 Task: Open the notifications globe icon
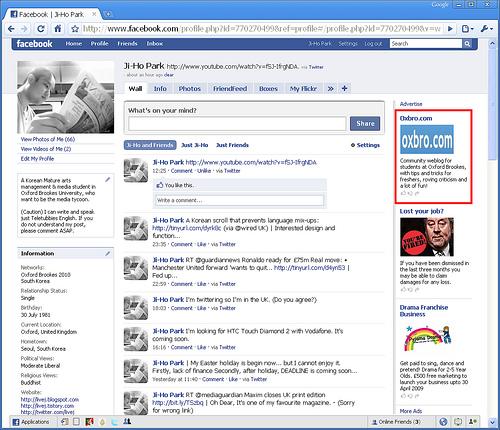click(x=443, y=422)
